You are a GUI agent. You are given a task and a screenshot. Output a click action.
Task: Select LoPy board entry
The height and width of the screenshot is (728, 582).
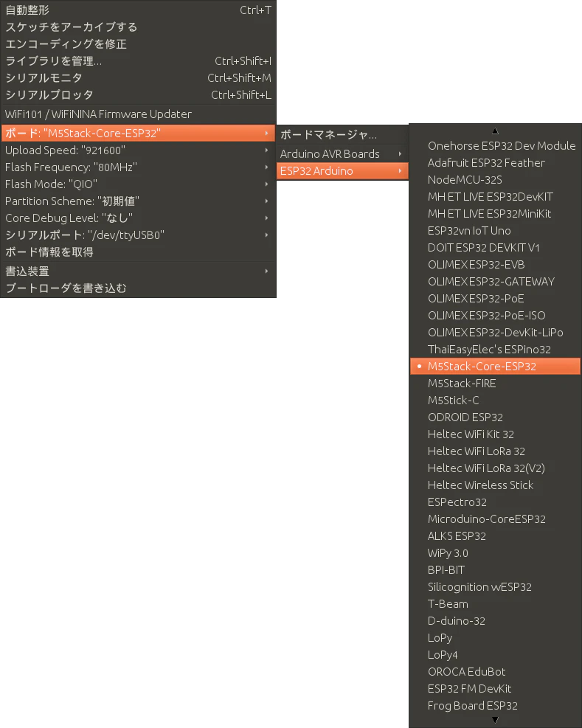pyautogui.click(x=495, y=638)
